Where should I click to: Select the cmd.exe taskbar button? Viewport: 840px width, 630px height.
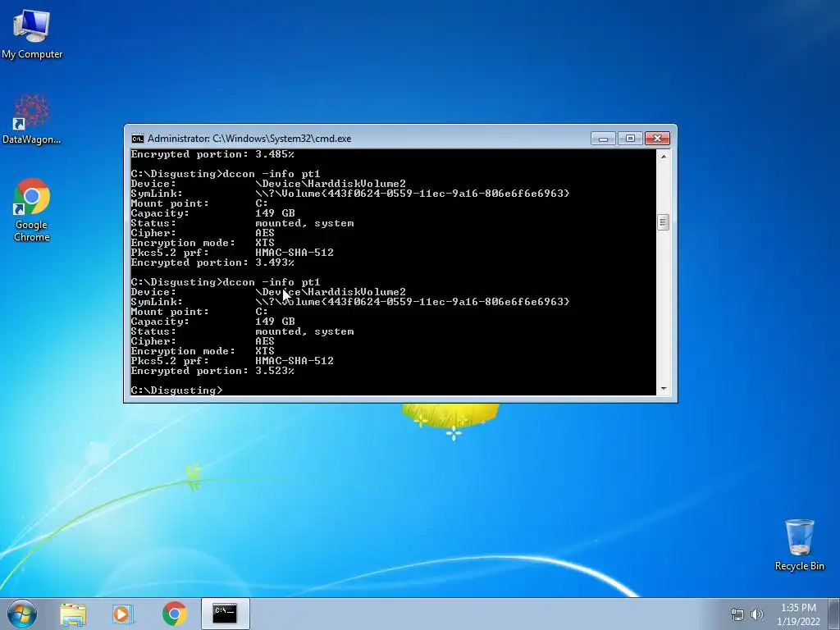point(225,614)
